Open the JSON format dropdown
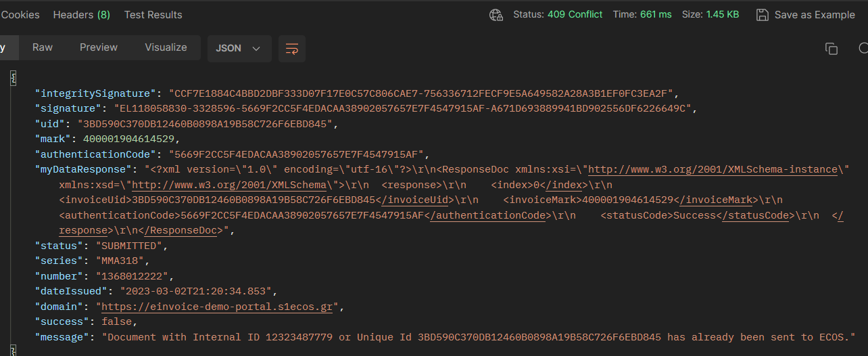This screenshot has height=356, width=868. tap(239, 49)
